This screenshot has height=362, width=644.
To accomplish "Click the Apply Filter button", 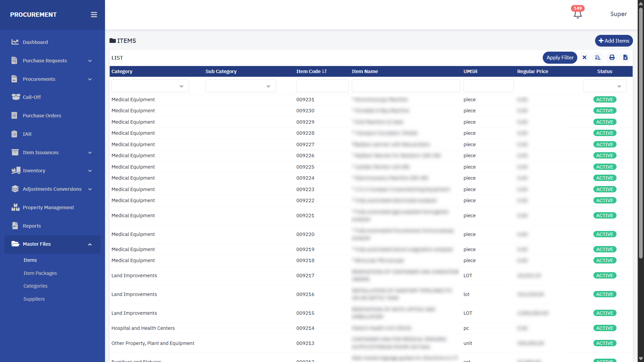I will (x=559, y=58).
